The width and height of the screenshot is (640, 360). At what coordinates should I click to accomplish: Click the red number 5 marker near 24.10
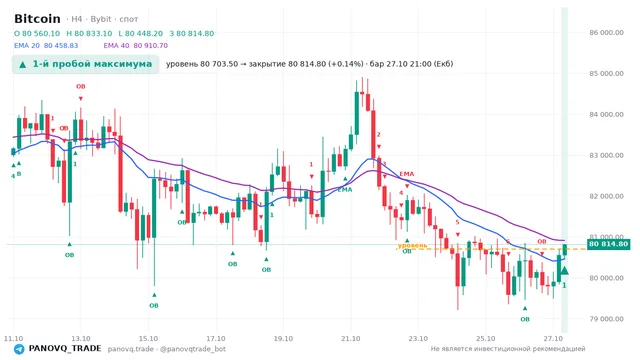point(458,222)
